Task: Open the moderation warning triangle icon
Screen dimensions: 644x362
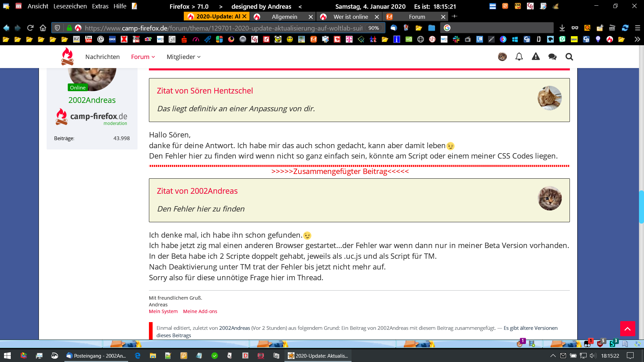Action: pyautogui.click(x=536, y=57)
